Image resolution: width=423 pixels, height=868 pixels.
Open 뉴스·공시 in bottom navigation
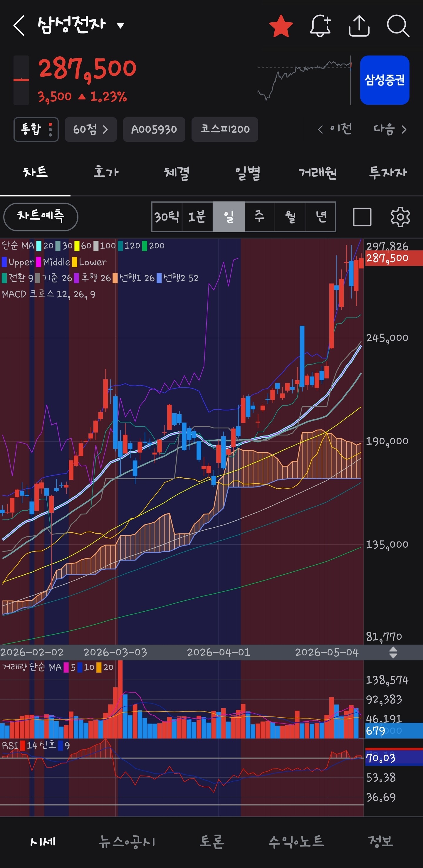tap(127, 841)
